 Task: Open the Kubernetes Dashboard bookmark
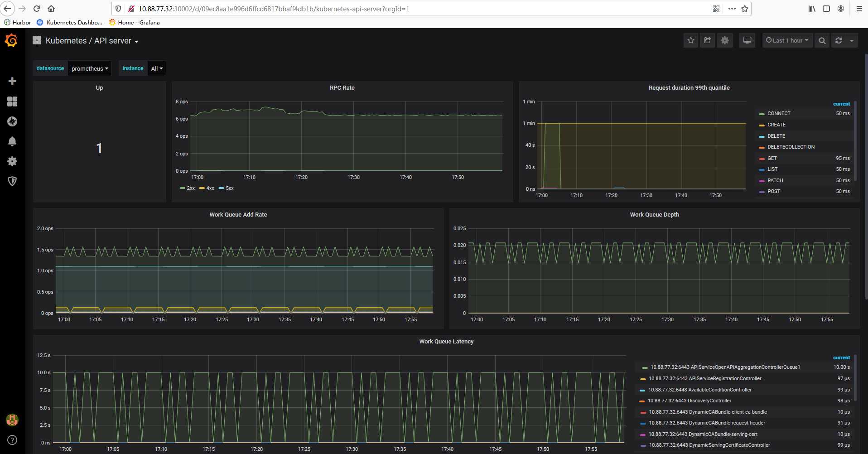tap(69, 22)
